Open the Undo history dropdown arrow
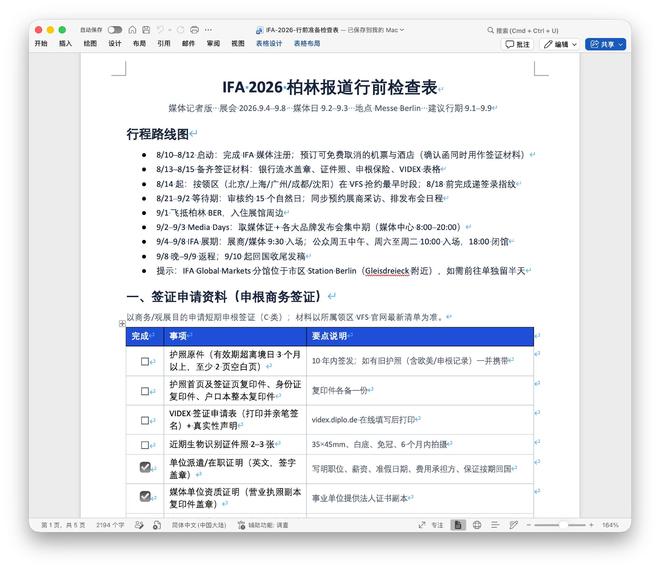This screenshot has width=660, height=570. [x=170, y=30]
